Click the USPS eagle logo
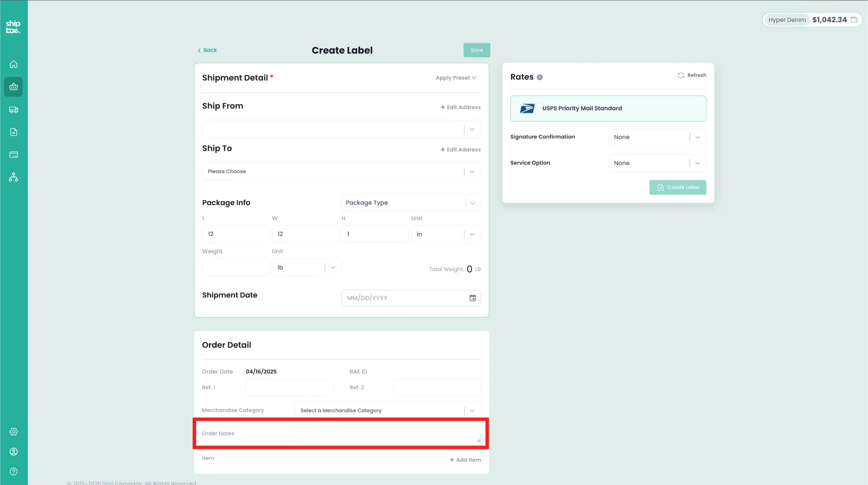Viewport: 868px width, 485px height. [527, 108]
